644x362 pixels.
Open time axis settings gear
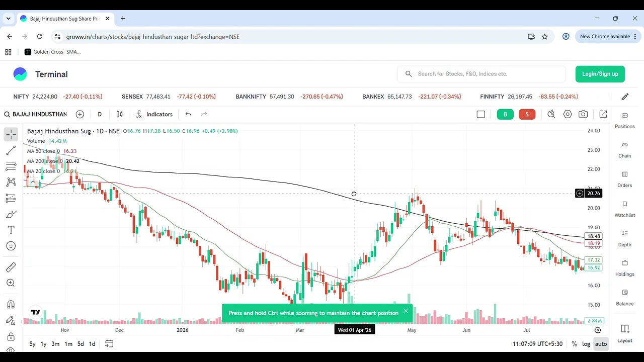(598, 330)
